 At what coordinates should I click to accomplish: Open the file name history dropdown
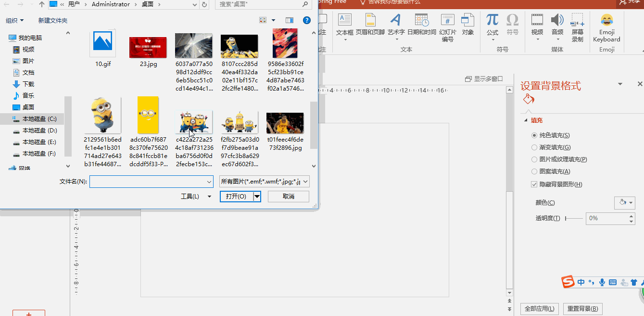pos(209,182)
